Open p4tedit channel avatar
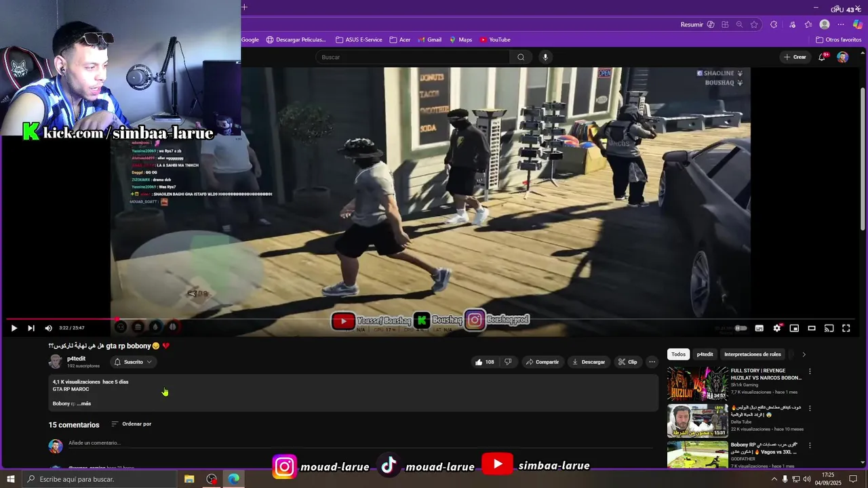The height and width of the screenshot is (488, 868). click(56, 362)
